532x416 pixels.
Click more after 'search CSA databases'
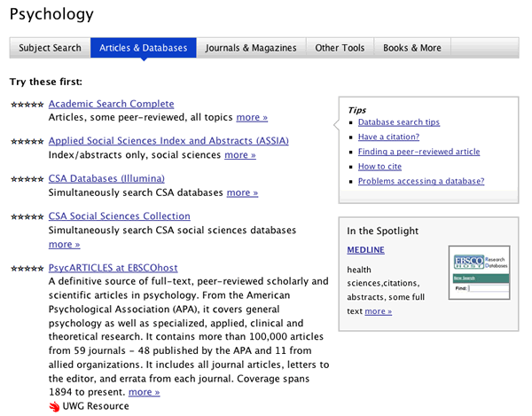click(242, 192)
